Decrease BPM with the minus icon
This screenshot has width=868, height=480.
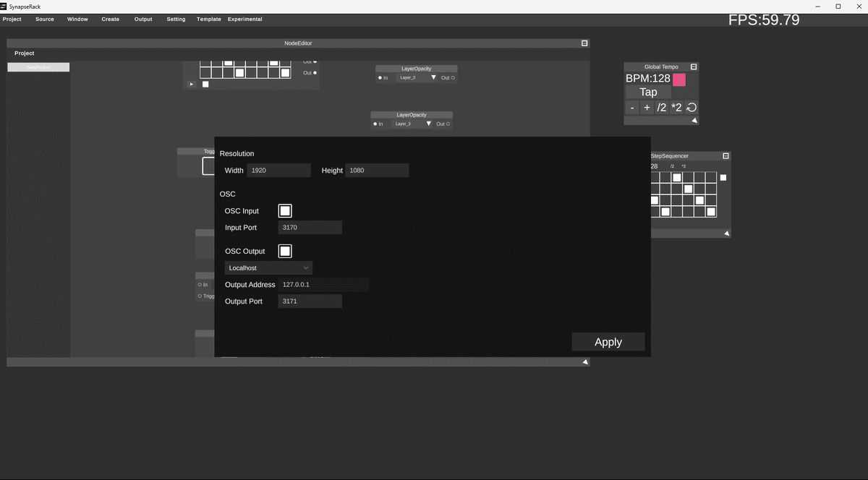pos(631,107)
